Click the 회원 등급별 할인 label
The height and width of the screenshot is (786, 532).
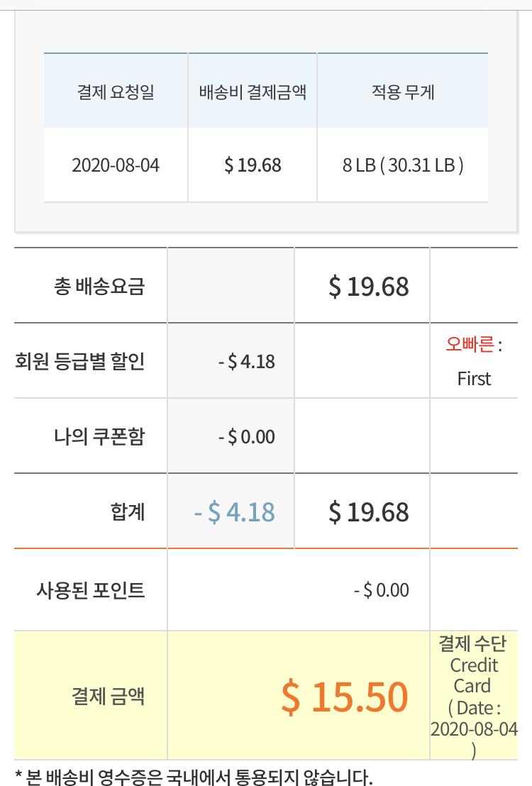80,362
